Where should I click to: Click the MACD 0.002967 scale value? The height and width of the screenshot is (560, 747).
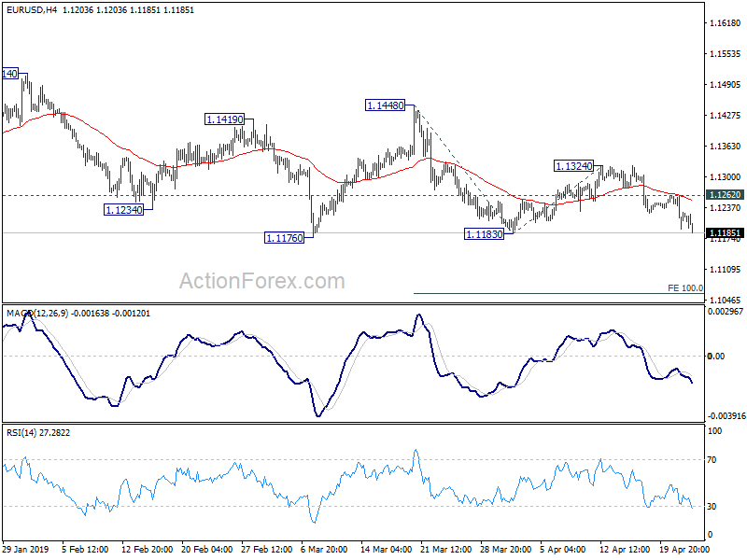tap(726, 312)
